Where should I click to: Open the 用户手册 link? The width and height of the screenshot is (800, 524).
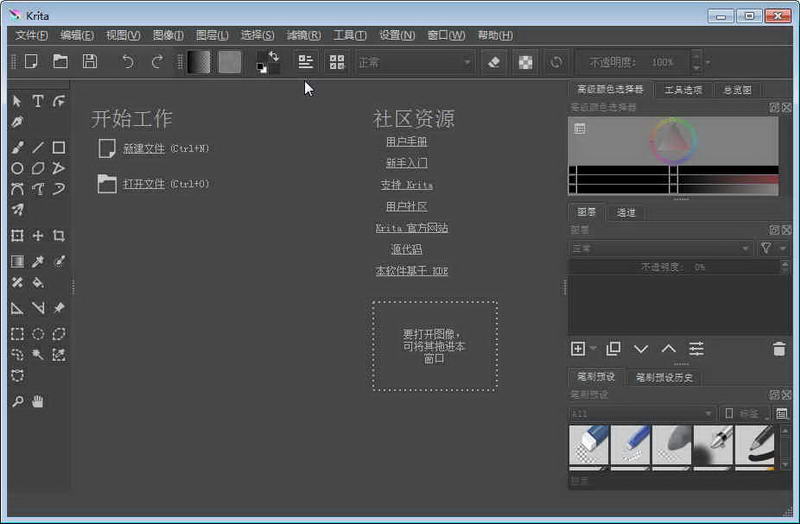point(406,141)
